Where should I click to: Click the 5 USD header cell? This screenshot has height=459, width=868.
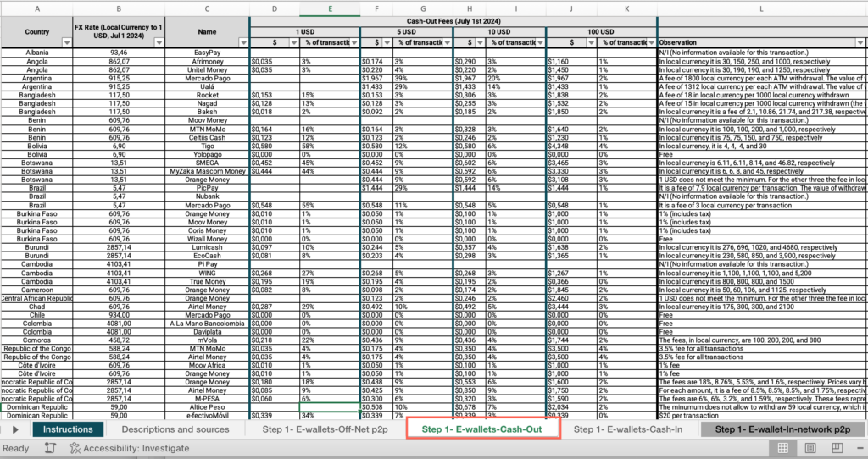click(x=406, y=31)
